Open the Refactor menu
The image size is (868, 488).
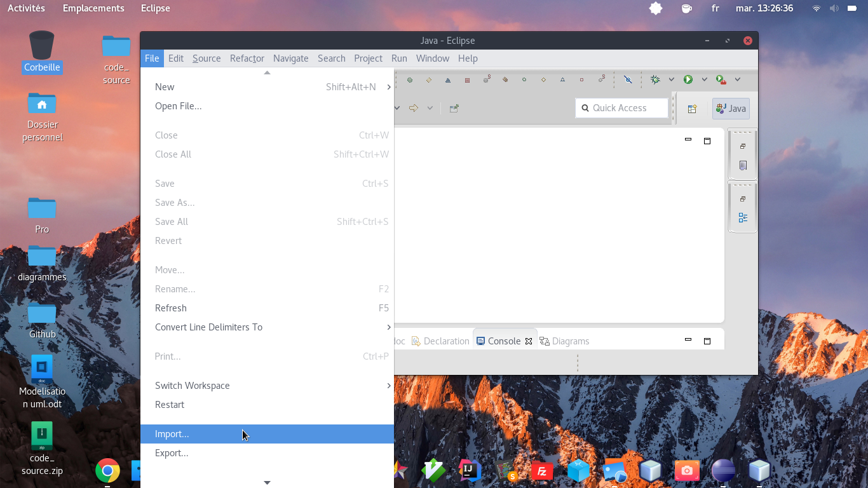247,58
